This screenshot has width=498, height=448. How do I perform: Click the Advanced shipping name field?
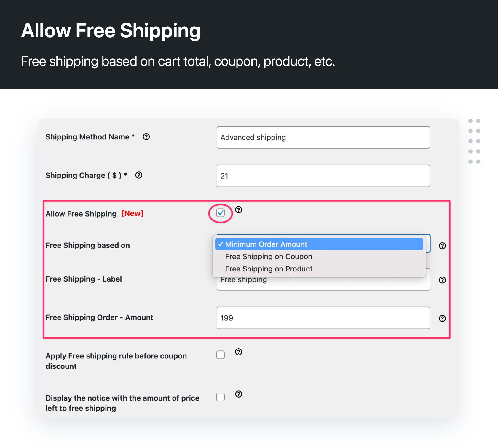point(323,137)
